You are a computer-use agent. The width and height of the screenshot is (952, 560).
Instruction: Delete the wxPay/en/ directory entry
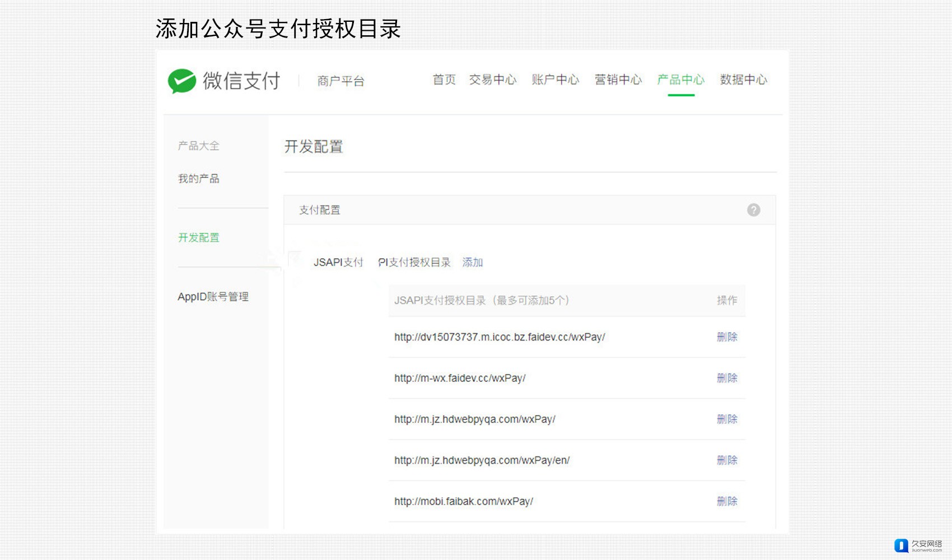coord(727,460)
